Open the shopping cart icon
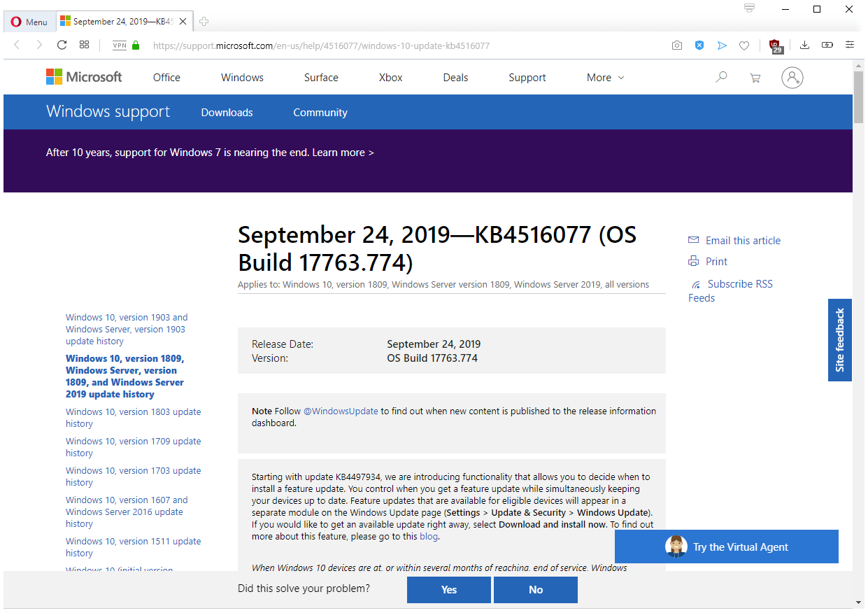The height and width of the screenshot is (613, 868). [755, 78]
